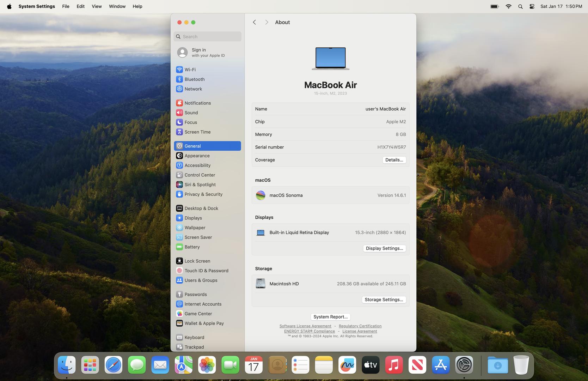
Task: Go to Privacy & Security settings
Action: pyautogui.click(x=203, y=194)
